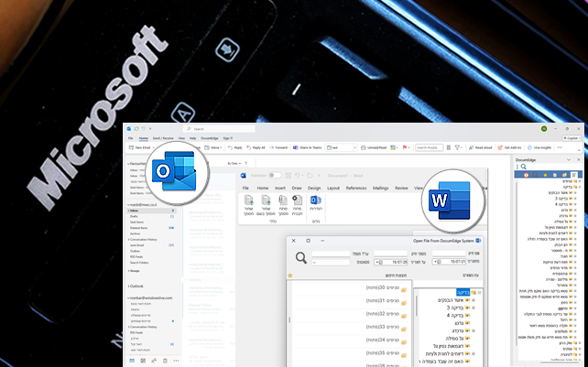Click Share to Teams button
Screen dimensions: 588x367
click(x=308, y=146)
